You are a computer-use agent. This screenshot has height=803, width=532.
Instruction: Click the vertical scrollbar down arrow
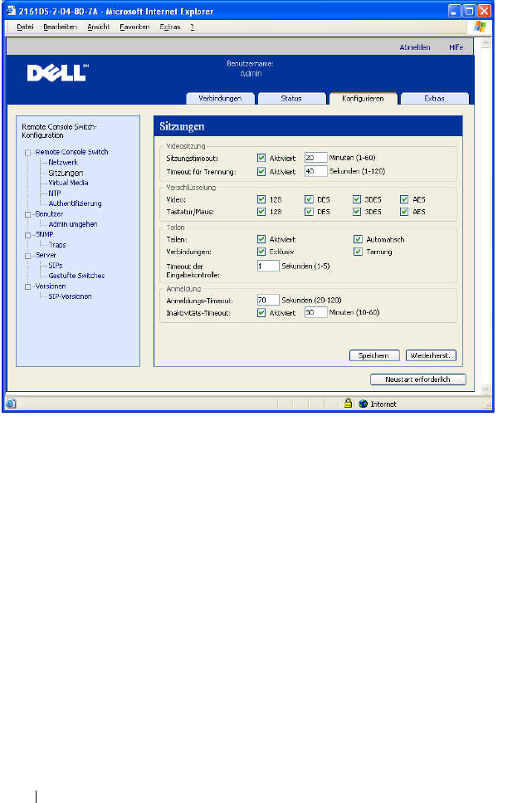click(486, 389)
